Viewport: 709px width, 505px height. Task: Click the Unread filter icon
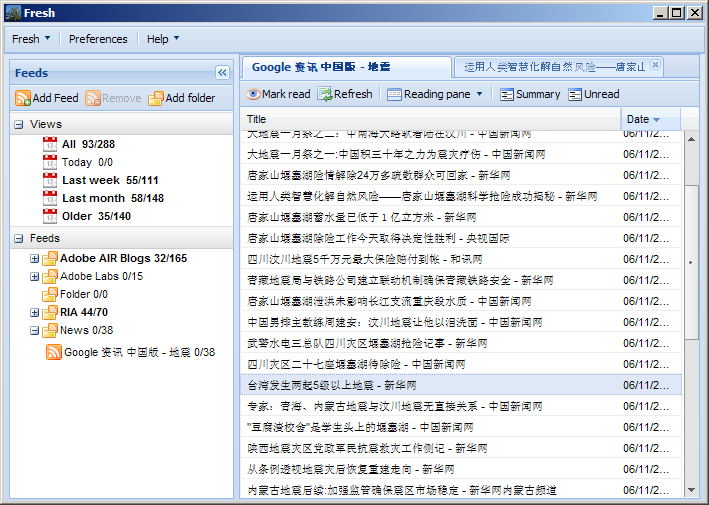[575, 94]
